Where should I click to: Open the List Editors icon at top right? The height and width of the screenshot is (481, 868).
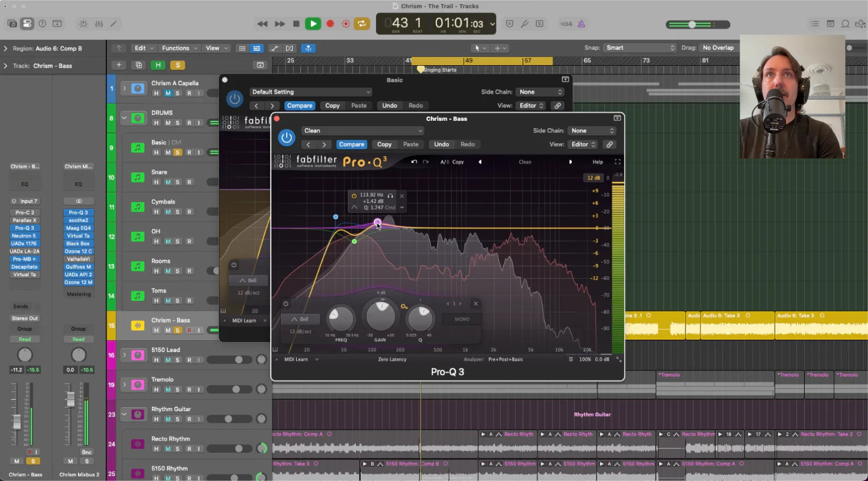[x=815, y=24]
